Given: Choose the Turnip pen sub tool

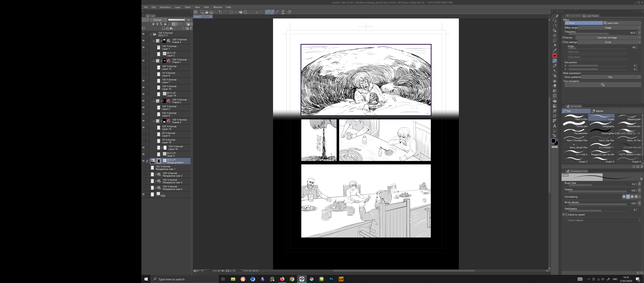Looking at the screenshot, I should 575,124.
